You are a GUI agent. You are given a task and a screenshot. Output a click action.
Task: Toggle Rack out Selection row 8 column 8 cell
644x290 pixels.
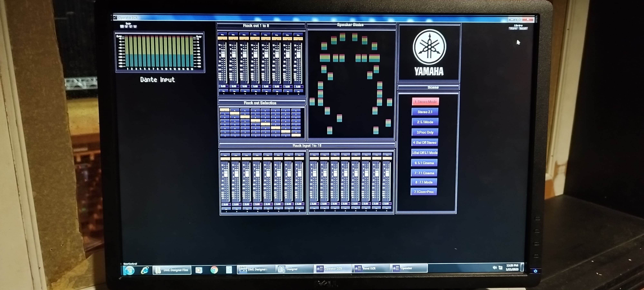coord(296,135)
